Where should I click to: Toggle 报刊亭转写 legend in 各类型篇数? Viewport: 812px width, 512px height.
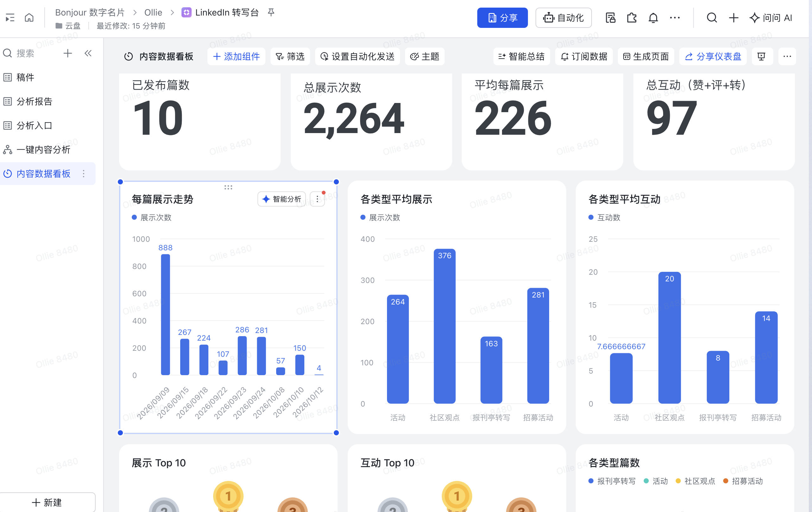click(x=612, y=481)
